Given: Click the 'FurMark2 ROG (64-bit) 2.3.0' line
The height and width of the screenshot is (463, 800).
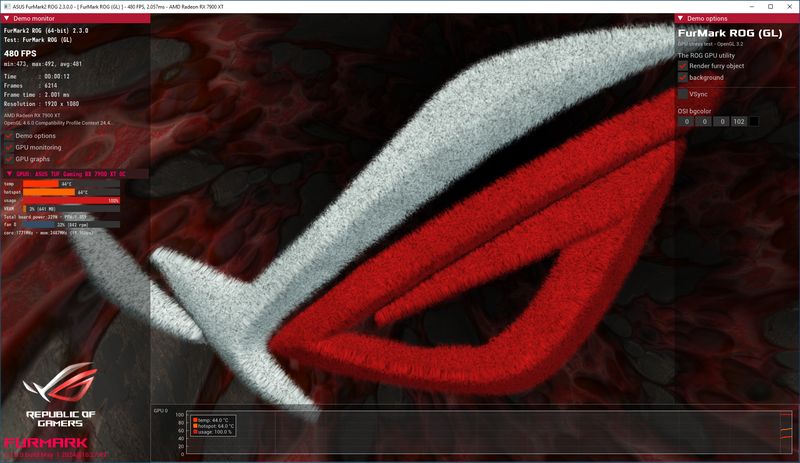Looking at the screenshot, I should pos(46,31).
